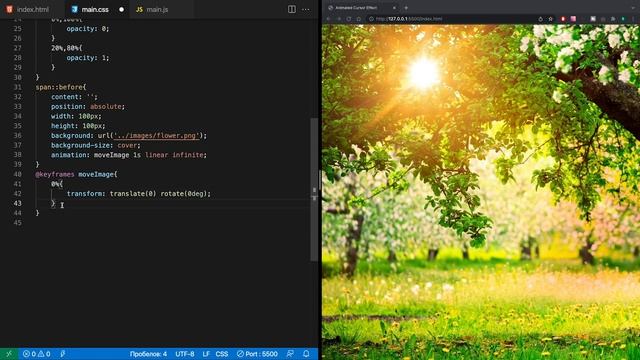Click '@keyframes moveImage{' line

pos(76,174)
